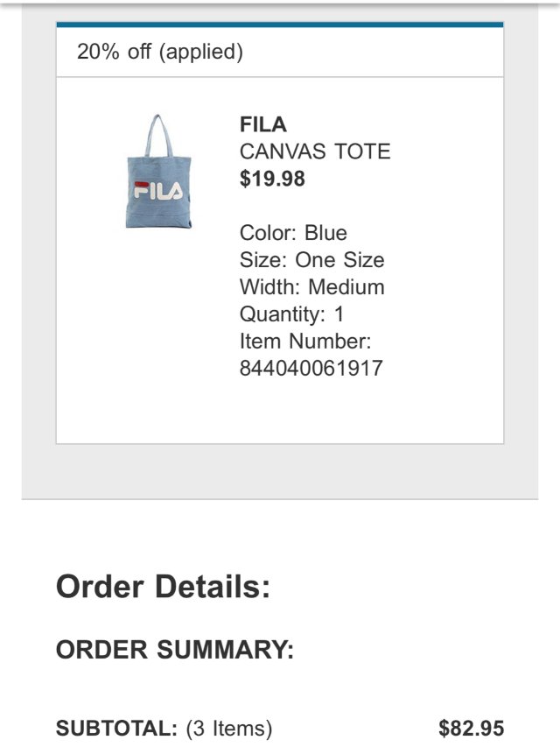560x747 pixels.
Task: Click the $82.95 subtotal amount
Action: point(472,728)
